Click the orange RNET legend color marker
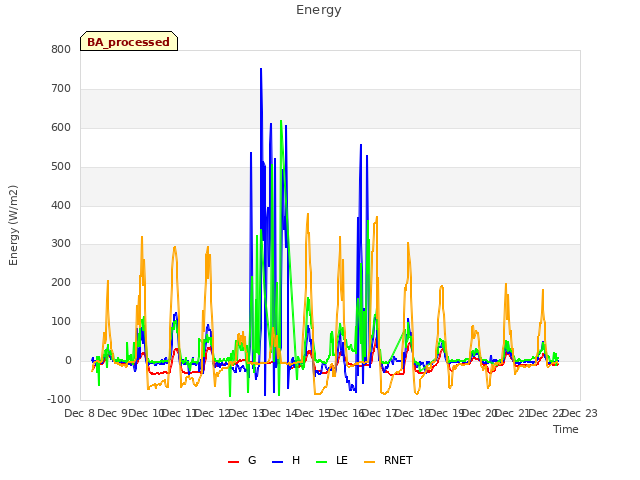 click(369, 462)
